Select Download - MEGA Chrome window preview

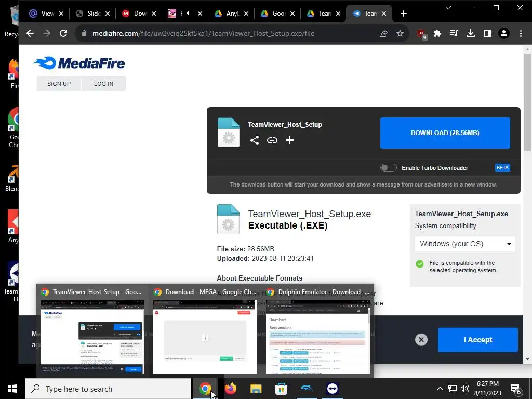205,330
